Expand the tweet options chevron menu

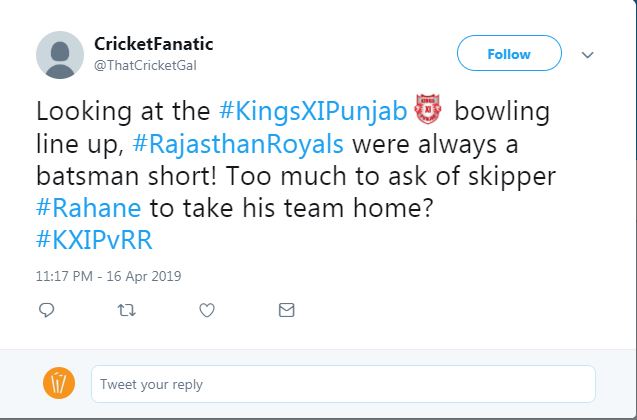[x=587, y=54]
